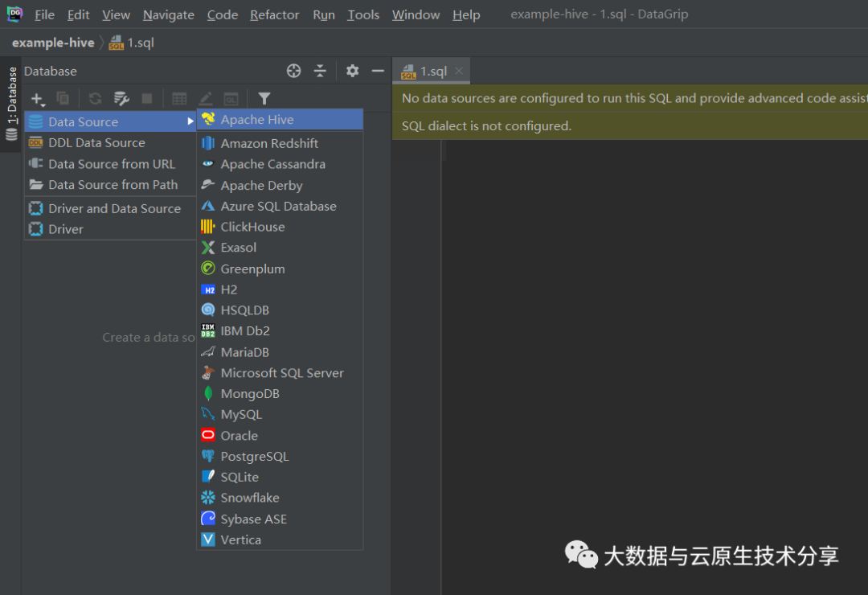Viewport: 868px width, 595px height.
Task: Click the Edit pencil icon in Database toolbar
Action: click(x=206, y=99)
